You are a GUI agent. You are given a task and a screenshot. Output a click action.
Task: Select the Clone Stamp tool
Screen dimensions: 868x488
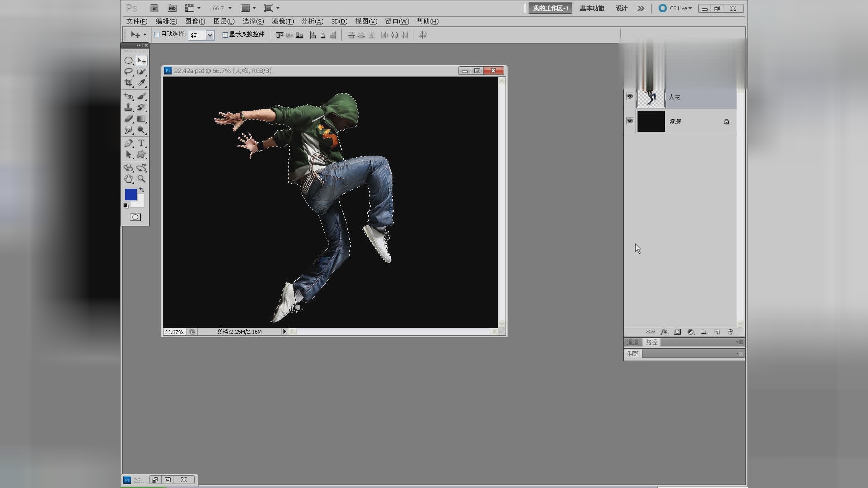click(128, 107)
